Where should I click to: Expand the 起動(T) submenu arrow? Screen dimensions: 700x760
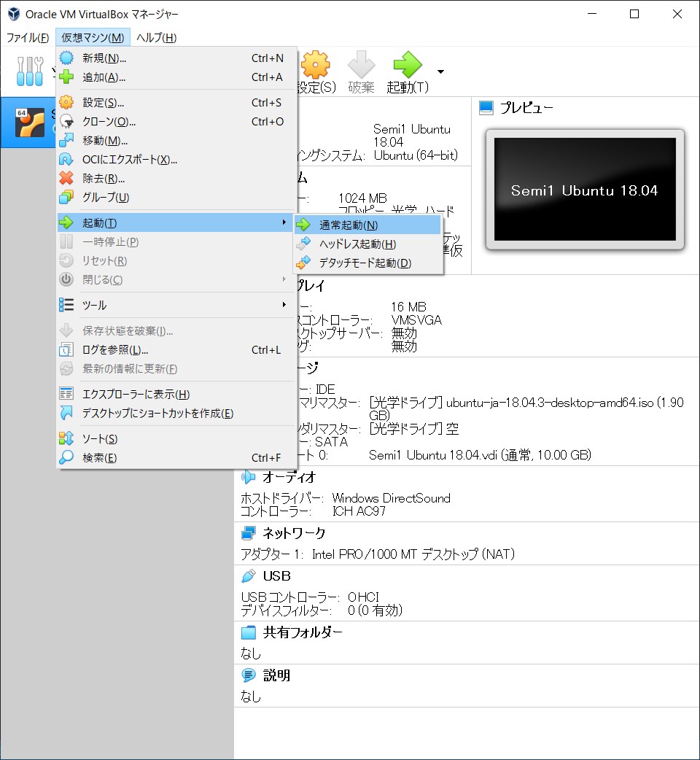click(284, 222)
